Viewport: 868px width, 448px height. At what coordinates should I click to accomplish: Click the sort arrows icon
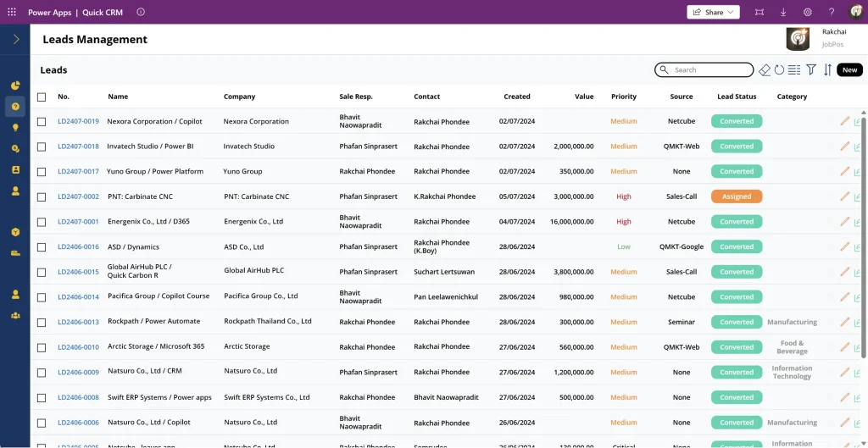click(827, 69)
